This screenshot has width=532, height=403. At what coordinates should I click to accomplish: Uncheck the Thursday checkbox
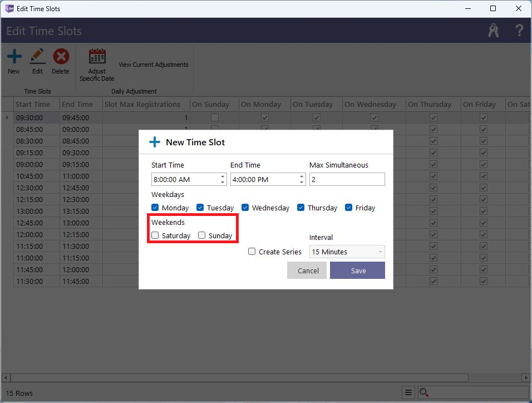(301, 208)
